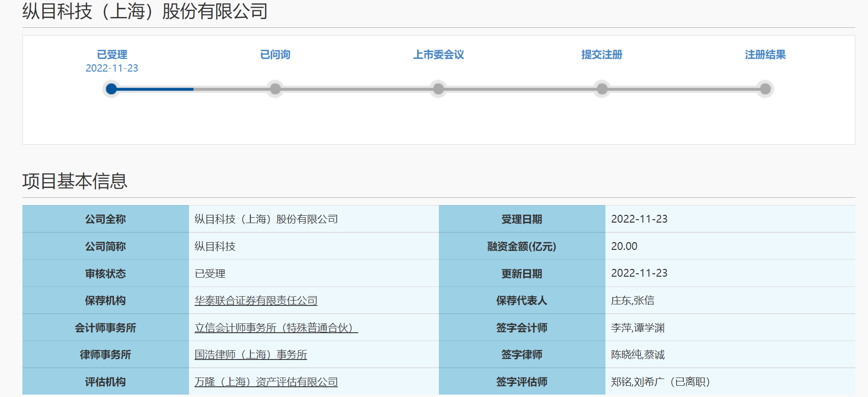This screenshot has height=397, width=868.
Task: Select the gray dot under 注册结果
Action: [x=765, y=89]
